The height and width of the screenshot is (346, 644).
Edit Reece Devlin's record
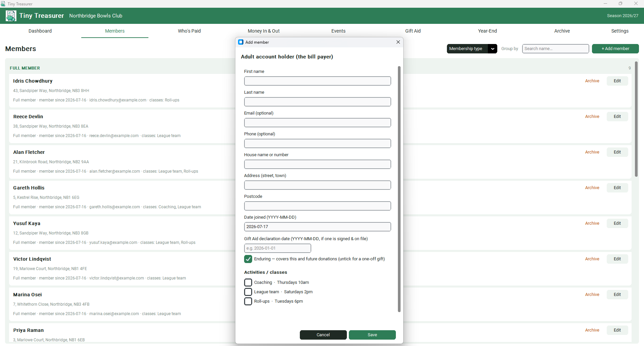click(617, 117)
